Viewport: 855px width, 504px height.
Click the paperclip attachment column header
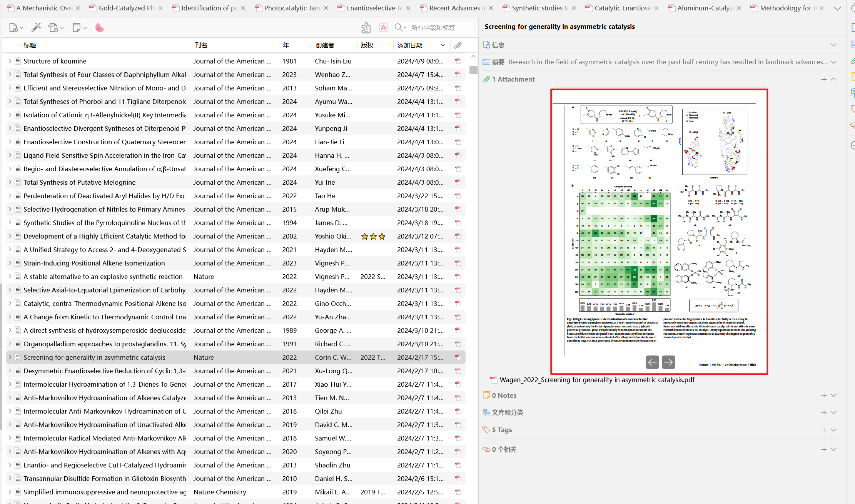(458, 45)
